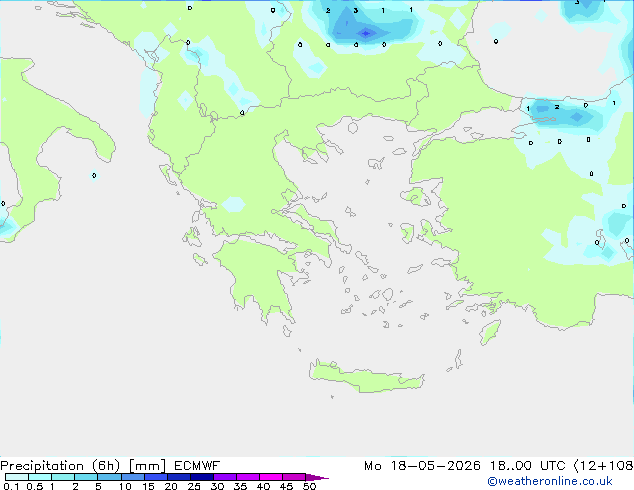Click legend scale label '0.5'

[35, 486]
